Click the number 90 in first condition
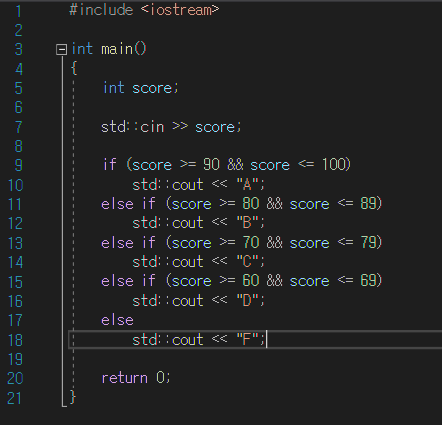The image size is (442, 425). pyautogui.click(x=212, y=165)
